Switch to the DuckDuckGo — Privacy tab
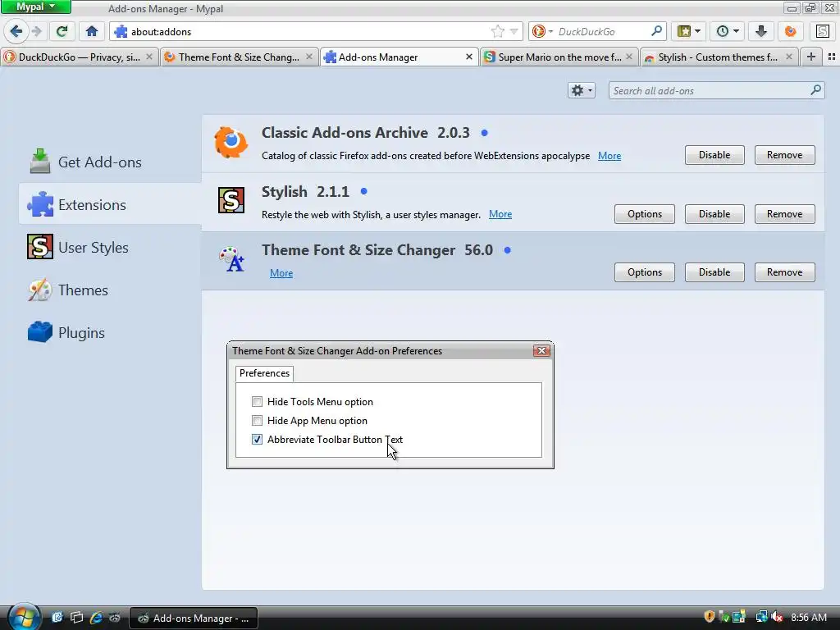Screen dimensions: 840x630 click(80, 57)
